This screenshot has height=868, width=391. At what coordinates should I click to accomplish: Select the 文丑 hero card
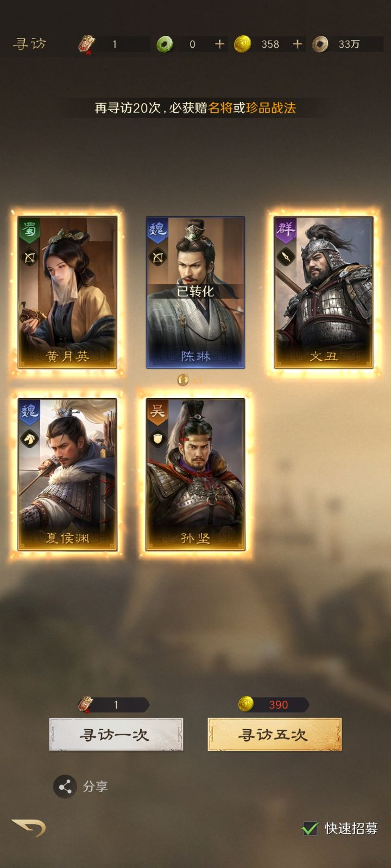[324, 292]
